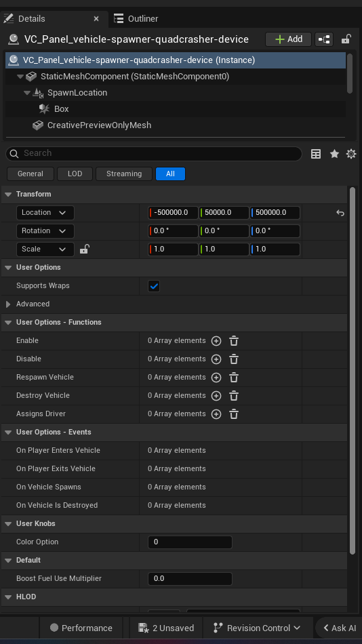The width and height of the screenshot is (362, 644).
Task: Collapse the User Options section
Action: click(x=8, y=267)
